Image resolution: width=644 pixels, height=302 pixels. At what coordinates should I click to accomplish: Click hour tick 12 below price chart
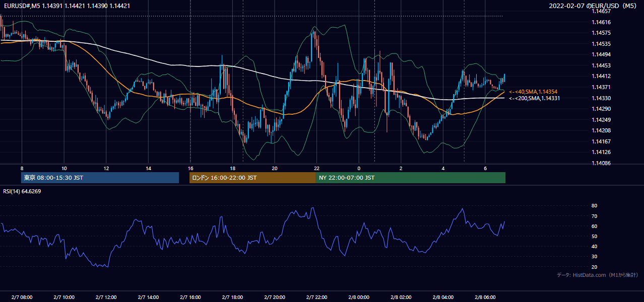click(x=106, y=168)
